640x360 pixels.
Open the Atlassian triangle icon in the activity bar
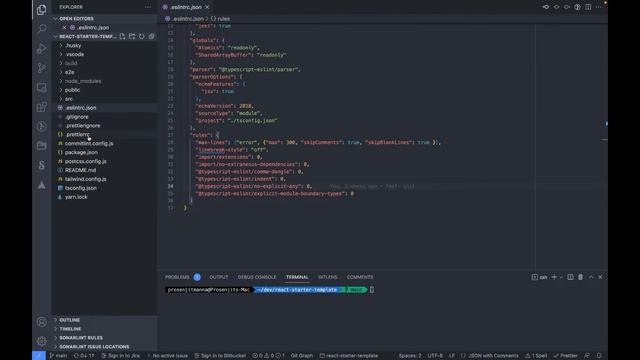[x=42, y=185]
